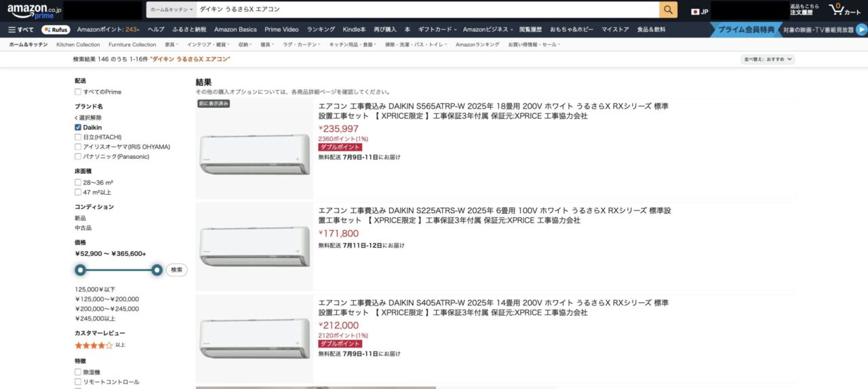
Task: Open the すべて hamburger menu
Action: coord(21,29)
